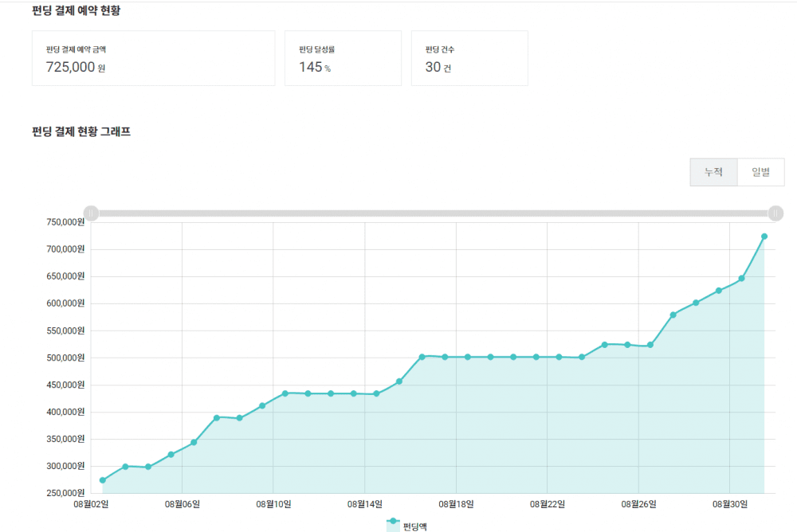The width and height of the screenshot is (797, 532).
Task: Select the last data point at chart peak
Action: [764, 237]
